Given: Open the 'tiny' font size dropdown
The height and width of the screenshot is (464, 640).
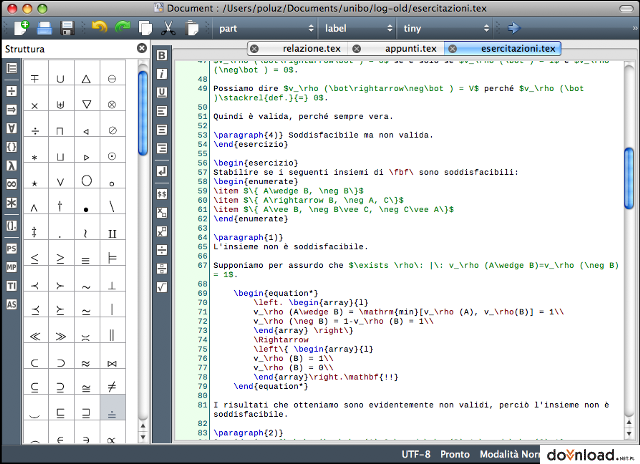Looking at the screenshot, I should click(445, 28).
